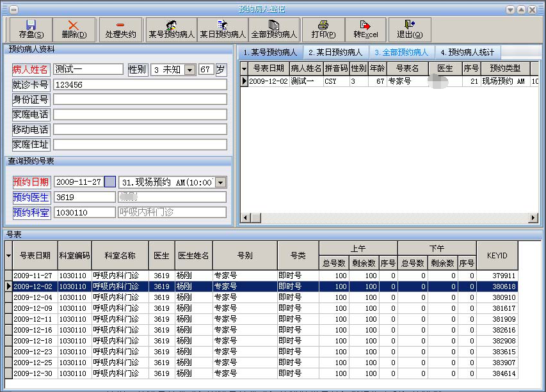
Task: Click the row selector beside 2009-12-23
Action: (x=9, y=352)
